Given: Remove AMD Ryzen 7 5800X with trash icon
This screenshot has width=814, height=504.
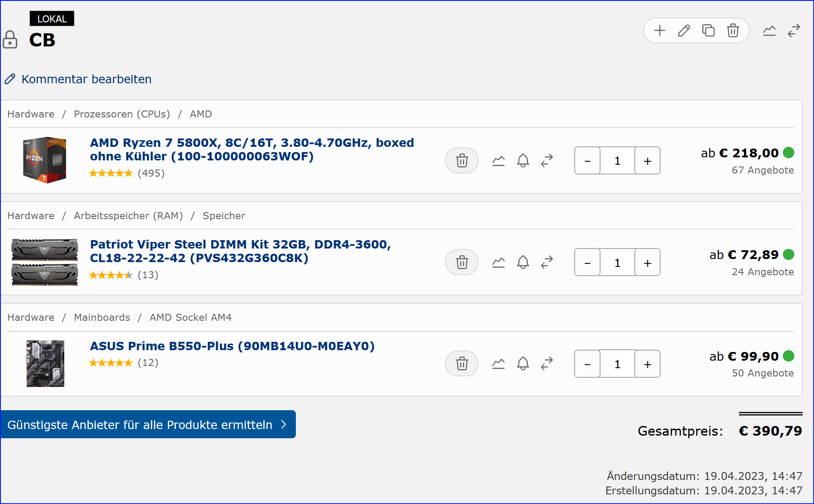Looking at the screenshot, I should click(462, 160).
